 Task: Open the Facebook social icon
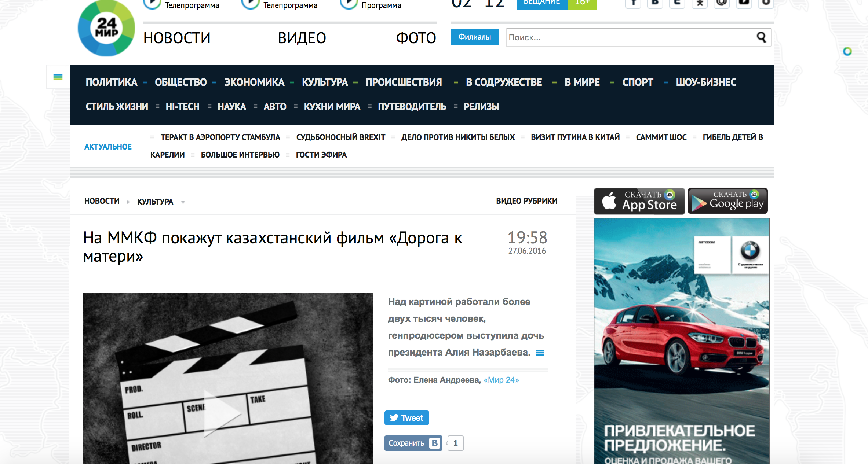[633, 3]
